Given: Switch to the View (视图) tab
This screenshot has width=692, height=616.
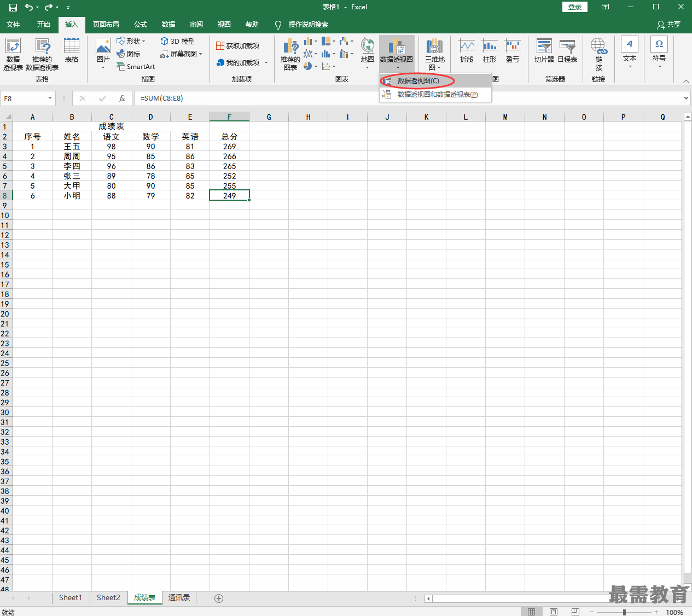Looking at the screenshot, I should click(x=224, y=25).
